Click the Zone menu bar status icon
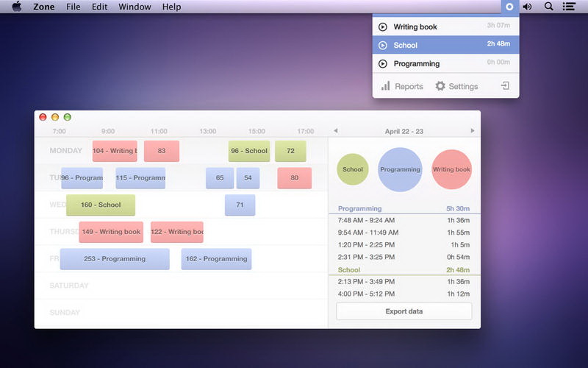This screenshot has height=368, width=588. [509, 7]
